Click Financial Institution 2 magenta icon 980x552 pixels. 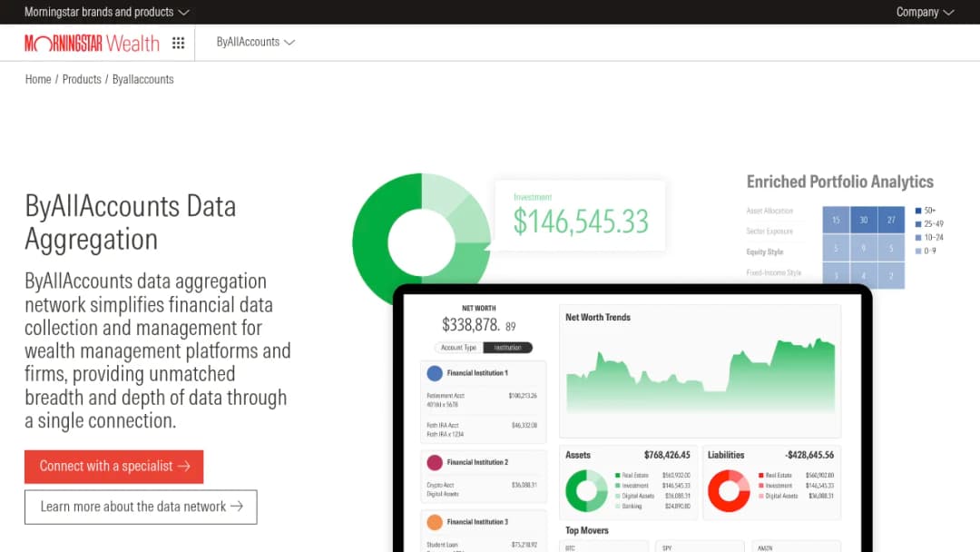(435, 463)
